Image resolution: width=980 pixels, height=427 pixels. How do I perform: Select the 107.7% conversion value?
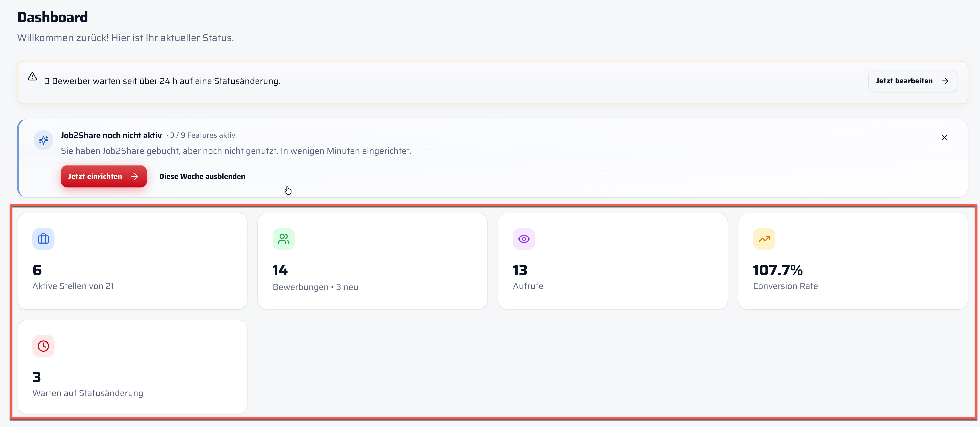[x=778, y=270]
